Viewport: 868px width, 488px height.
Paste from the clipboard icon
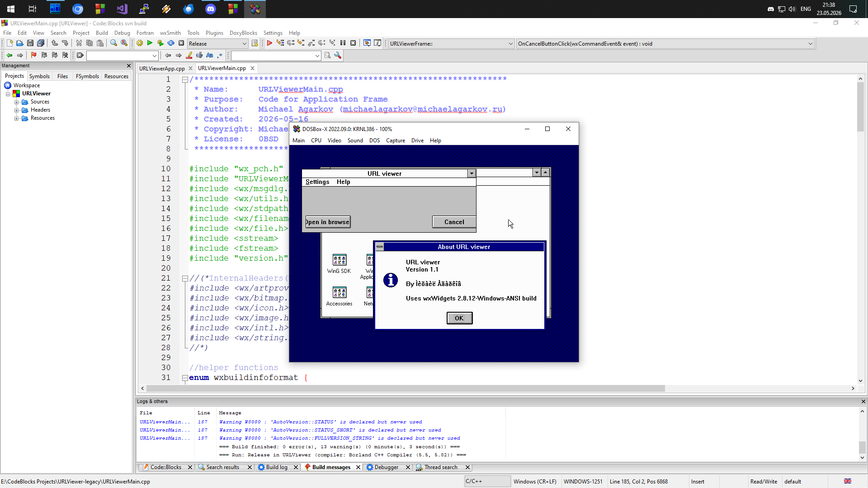100,43
